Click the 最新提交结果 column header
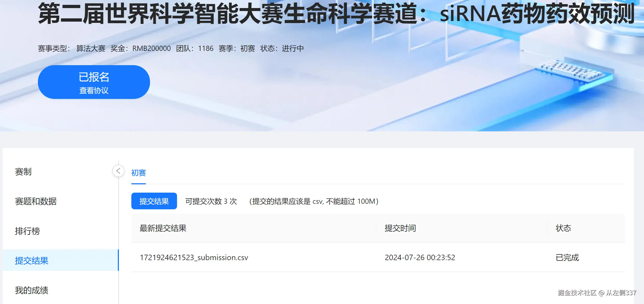The image size is (644, 304). coord(163,228)
